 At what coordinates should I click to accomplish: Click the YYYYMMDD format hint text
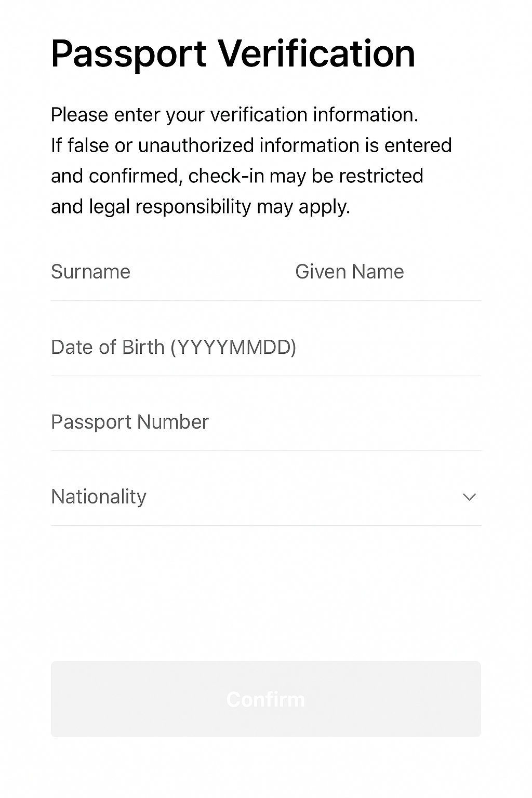(x=234, y=347)
